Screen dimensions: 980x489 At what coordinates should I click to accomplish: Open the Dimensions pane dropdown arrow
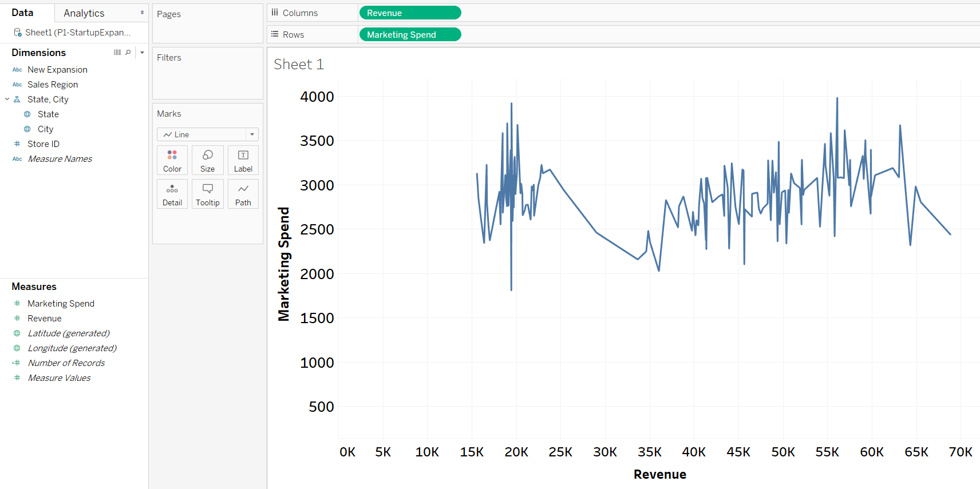142,52
